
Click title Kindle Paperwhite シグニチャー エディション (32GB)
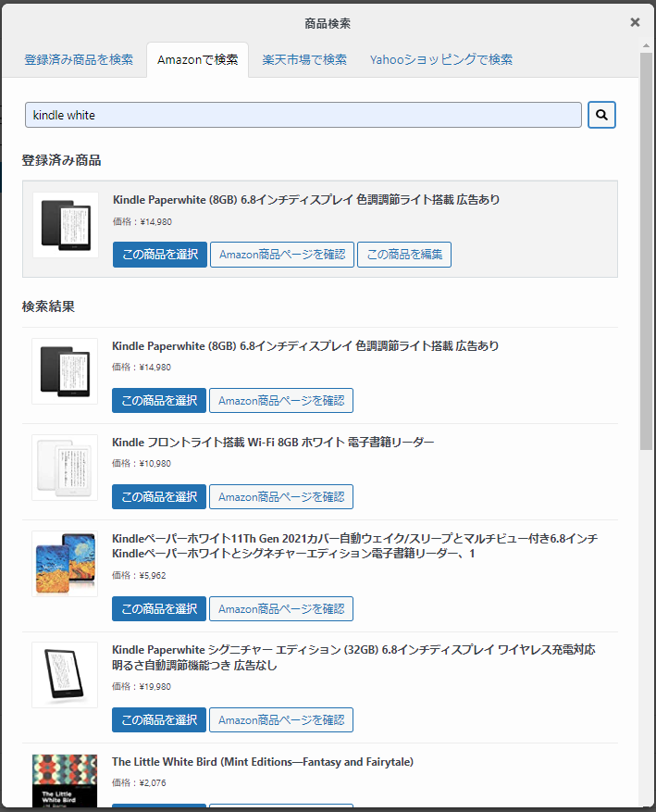tap(353, 657)
